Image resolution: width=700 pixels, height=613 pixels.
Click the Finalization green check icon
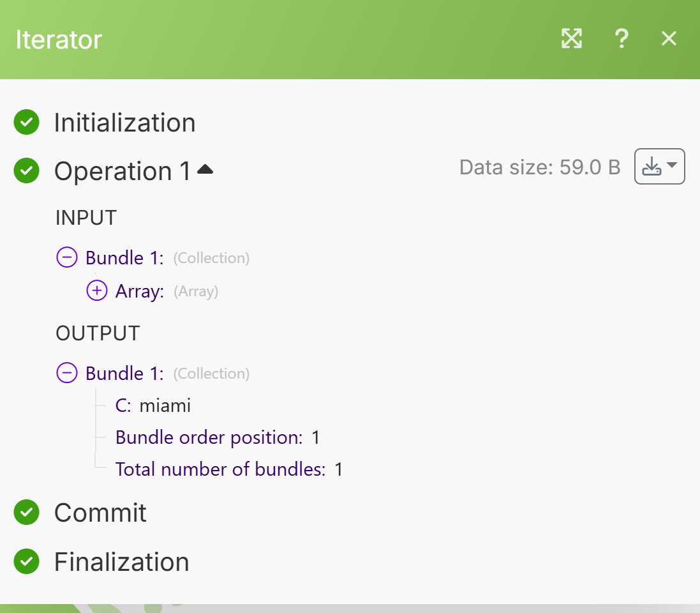[26, 561]
